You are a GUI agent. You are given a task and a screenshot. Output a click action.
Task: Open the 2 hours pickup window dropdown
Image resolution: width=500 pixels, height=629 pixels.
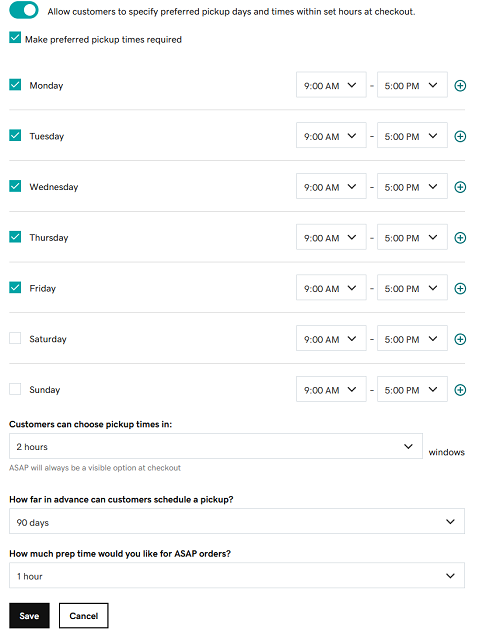click(x=216, y=446)
